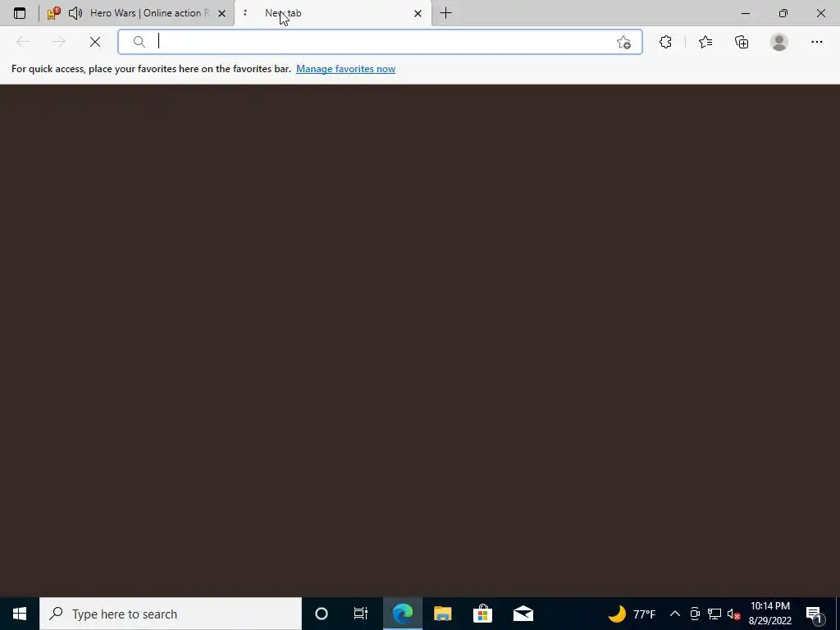Open the Windows Start menu
840x630 pixels.
(20, 614)
